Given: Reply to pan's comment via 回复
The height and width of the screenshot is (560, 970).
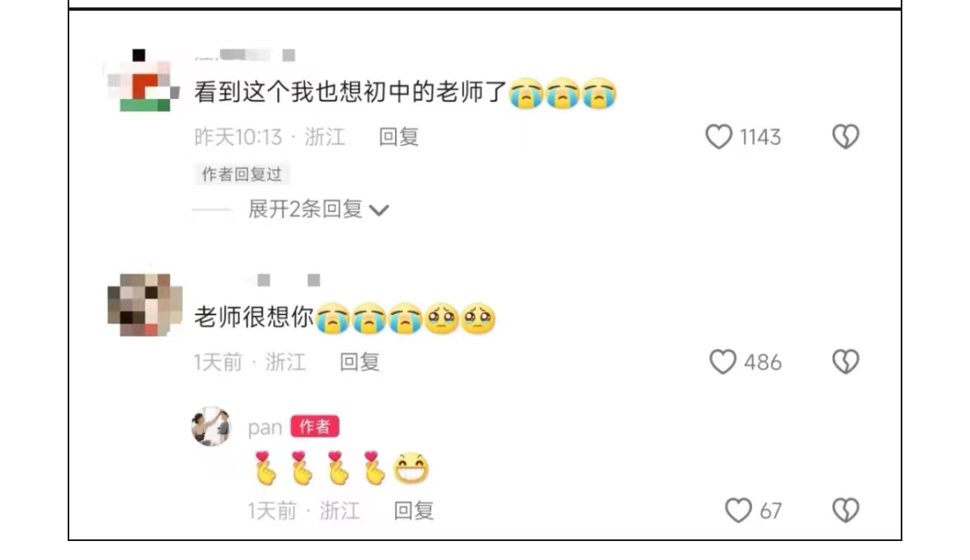Looking at the screenshot, I should point(414,511).
